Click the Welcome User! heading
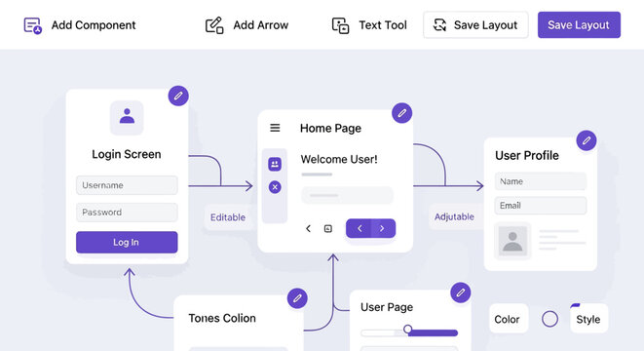 click(339, 159)
